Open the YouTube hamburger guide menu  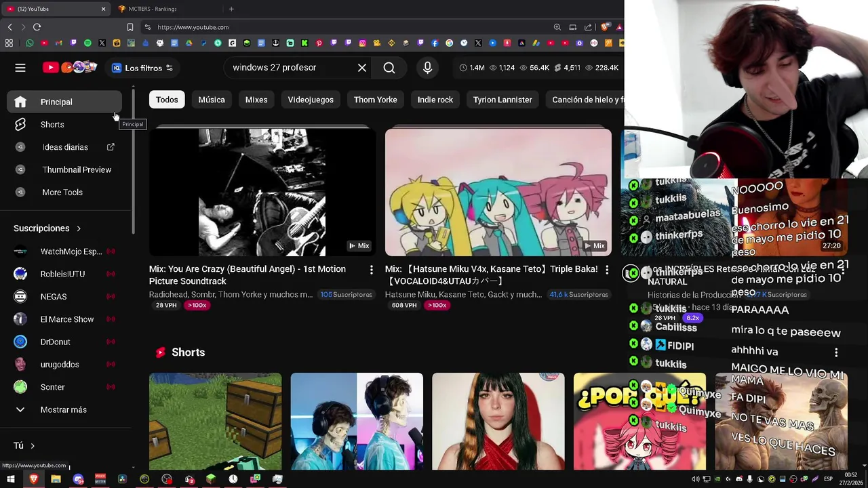click(20, 68)
